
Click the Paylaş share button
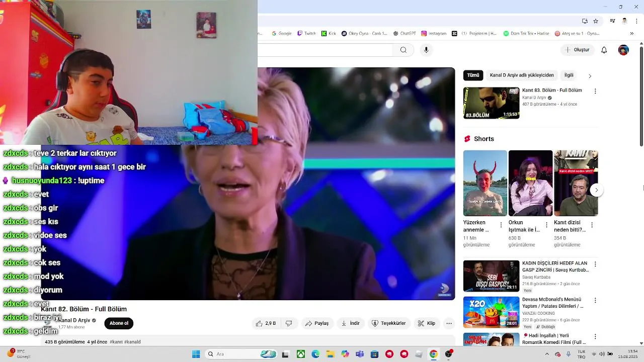pos(317,323)
